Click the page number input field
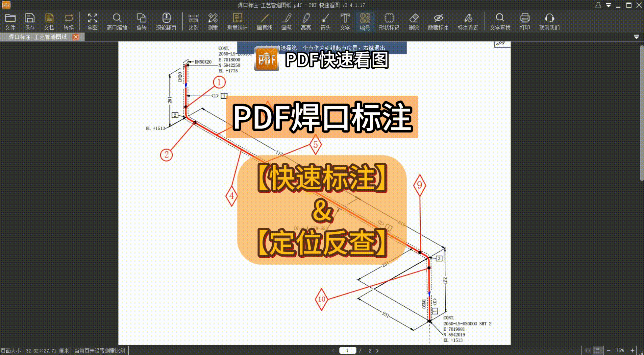 pyautogui.click(x=348, y=350)
